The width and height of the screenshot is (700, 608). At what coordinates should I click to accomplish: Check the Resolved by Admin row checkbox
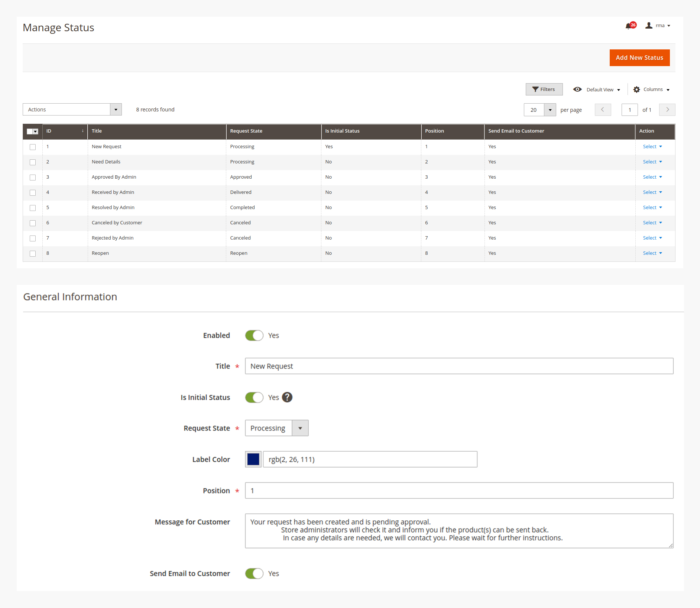(x=33, y=208)
